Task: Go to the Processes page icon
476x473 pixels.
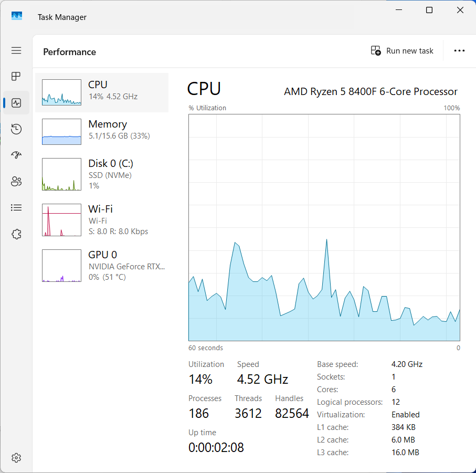Action: coord(16,76)
